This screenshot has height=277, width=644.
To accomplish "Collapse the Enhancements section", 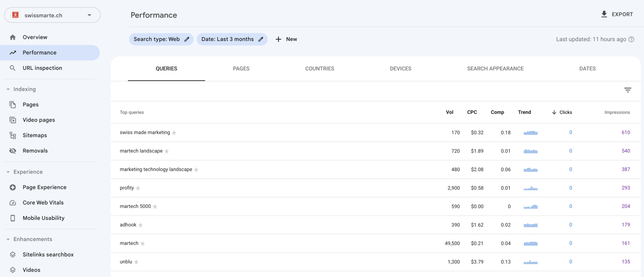I will (8, 239).
